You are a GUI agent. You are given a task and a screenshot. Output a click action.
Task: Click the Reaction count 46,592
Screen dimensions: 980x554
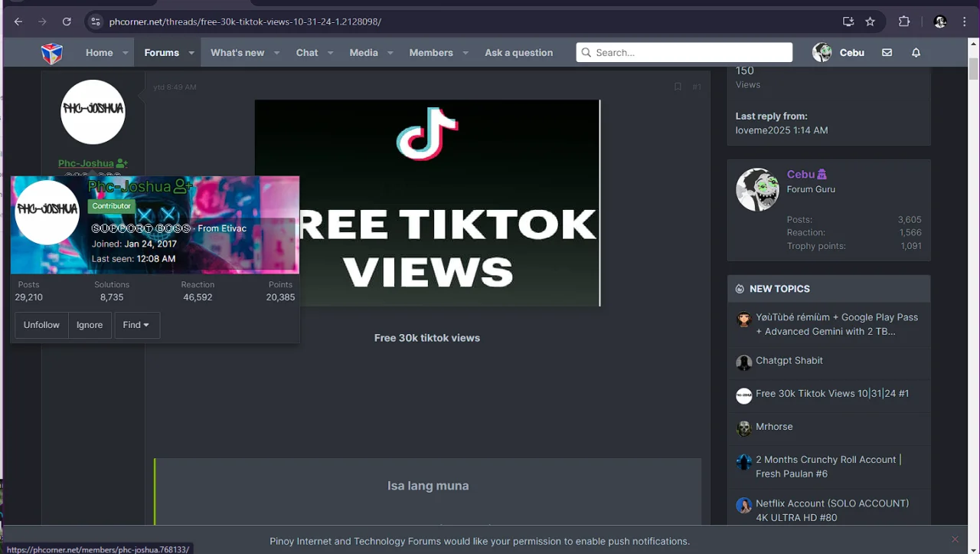pyautogui.click(x=198, y=297)
